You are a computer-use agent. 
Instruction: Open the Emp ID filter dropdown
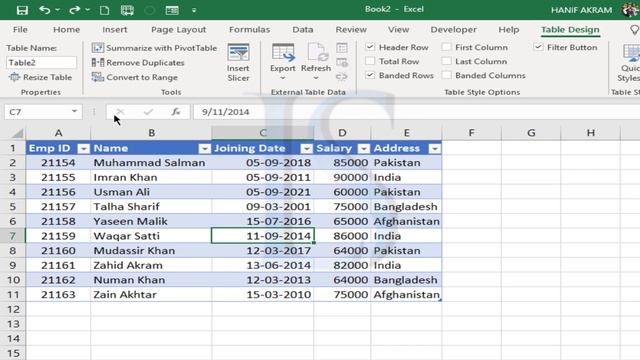[83, 149]
